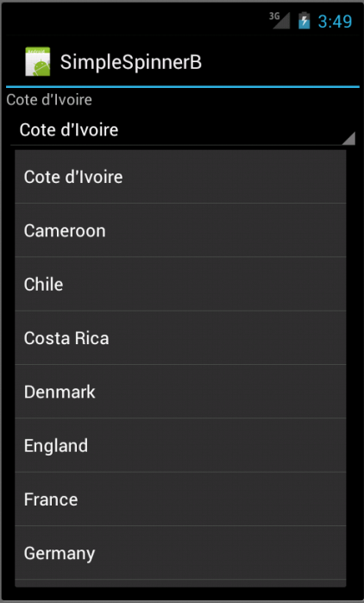Tap the battery charging icon
364x603 pixels.
pyautogui.click(x=304, y=21)
